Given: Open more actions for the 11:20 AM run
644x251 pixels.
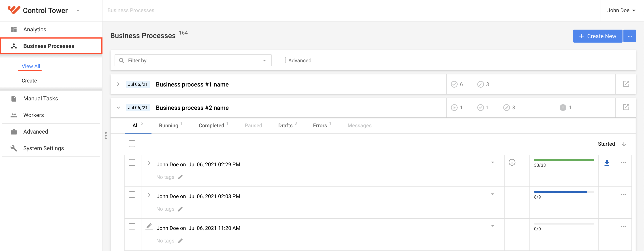Looking at the screenshot, I should pyautogui.click(x=623, y=226).
